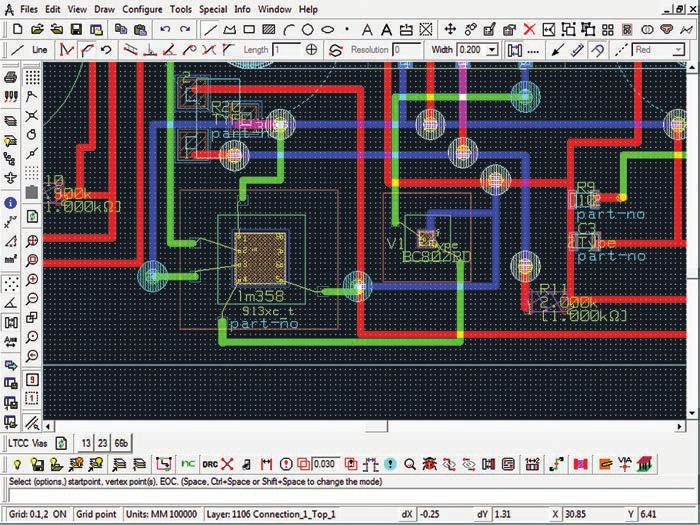Open the Configure menu
The width and height of the screenshot is (700, 525).
pyautogui.click(x=142, y=9)
